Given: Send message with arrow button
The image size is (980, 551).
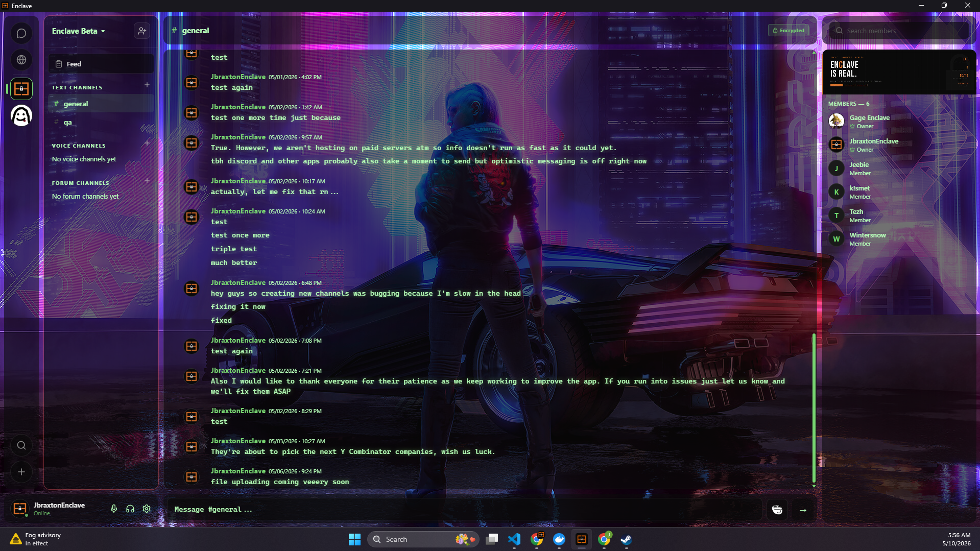Looking at the screenshot, I should (x=803, y=510).
